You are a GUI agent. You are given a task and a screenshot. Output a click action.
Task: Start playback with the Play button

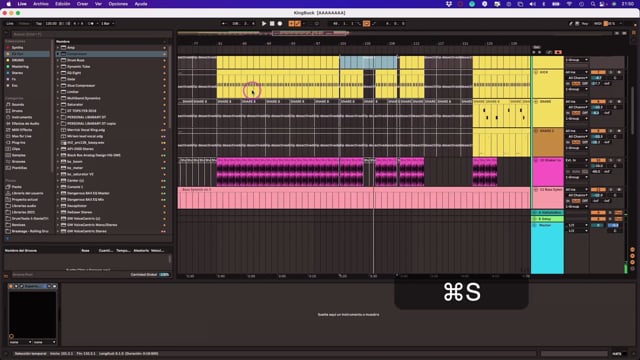click(x=264, y=24)
